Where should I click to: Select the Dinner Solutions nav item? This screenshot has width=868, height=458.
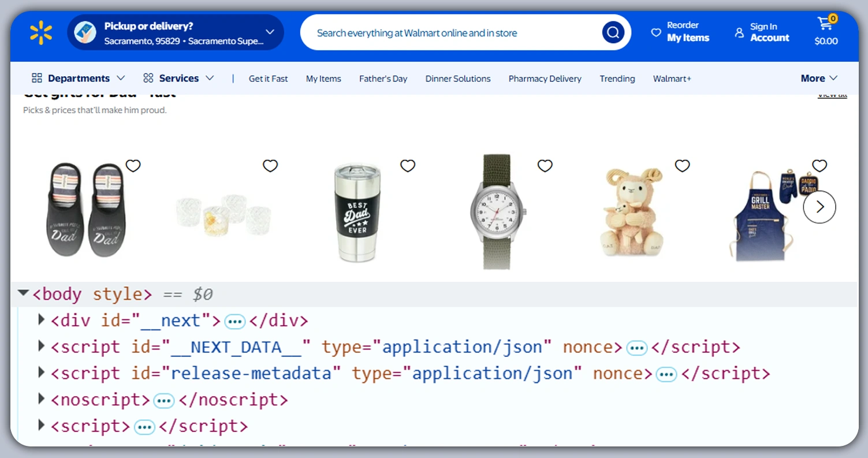457,79
